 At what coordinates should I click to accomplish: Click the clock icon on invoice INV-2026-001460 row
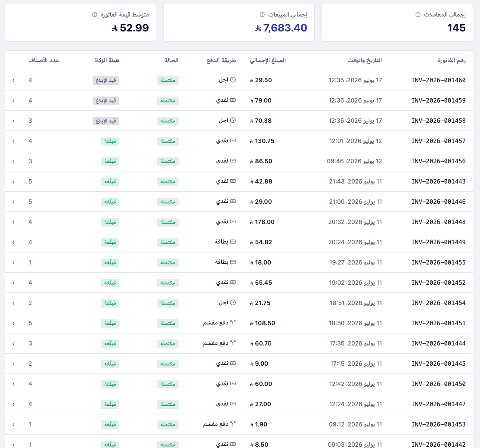(233, 80)
